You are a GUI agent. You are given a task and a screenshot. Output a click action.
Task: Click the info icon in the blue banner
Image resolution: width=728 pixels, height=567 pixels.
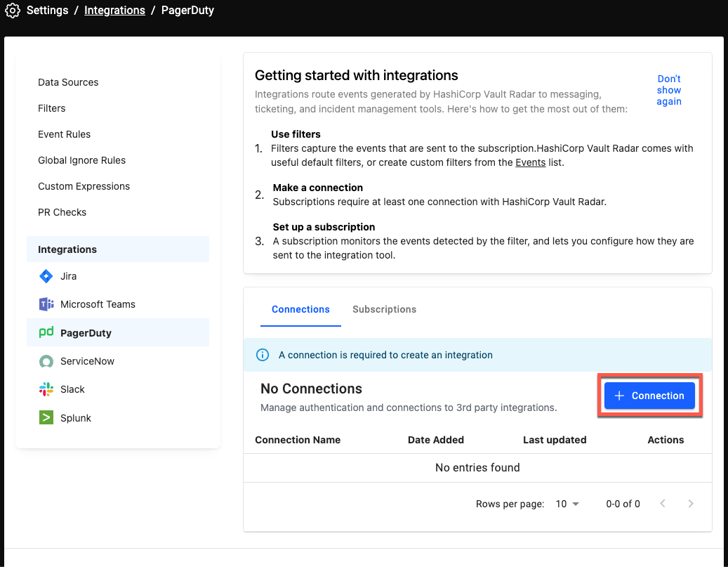click(x=263, y=355)
